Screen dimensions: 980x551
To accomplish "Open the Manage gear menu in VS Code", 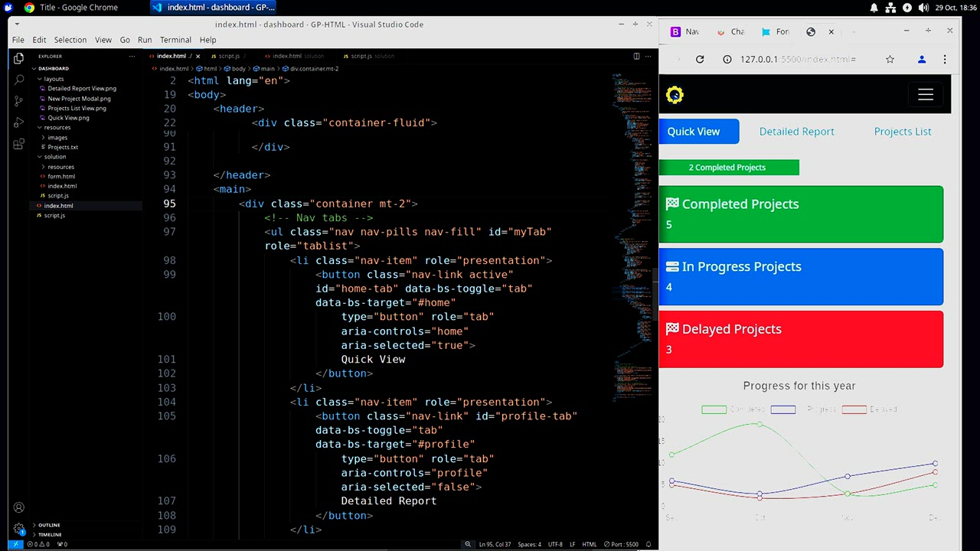I will coord(18,528).
